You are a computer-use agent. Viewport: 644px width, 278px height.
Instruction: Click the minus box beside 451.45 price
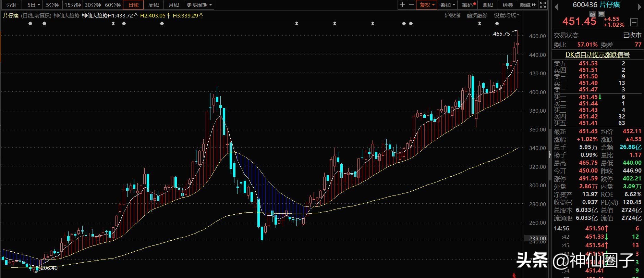click(x=634, y=23)
